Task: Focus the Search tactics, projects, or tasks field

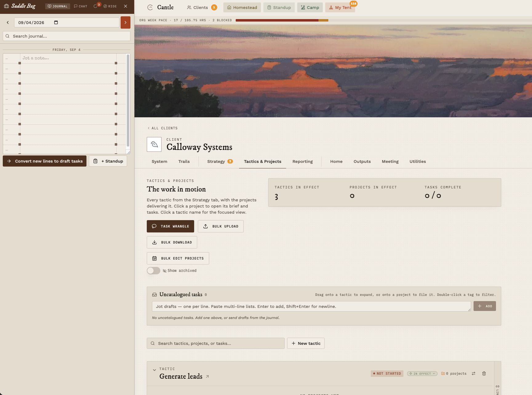Action: pyautogui.click(x=216, y=343)
